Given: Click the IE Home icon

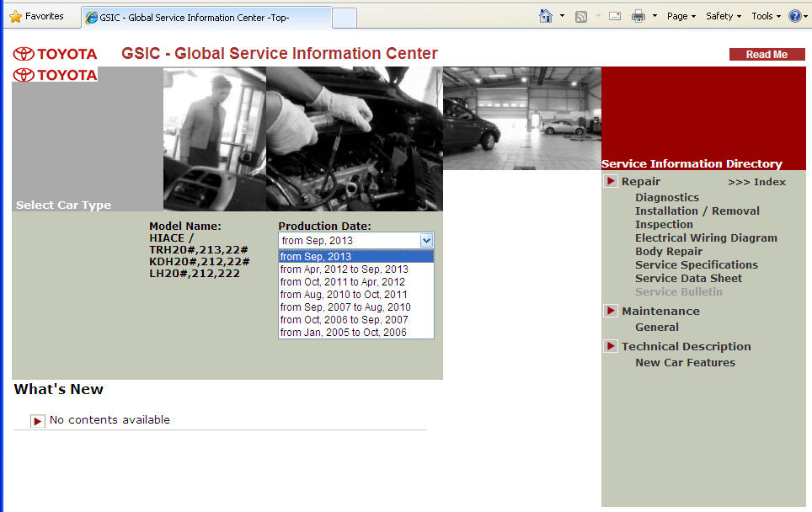Looking at the screenshot, I should click(545, 16).
